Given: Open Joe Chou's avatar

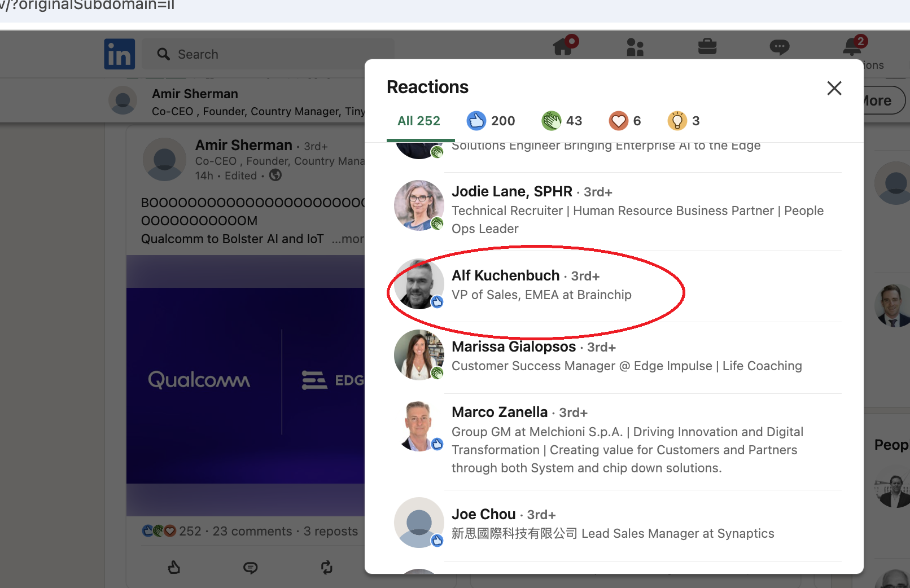Looking at the screenshot, I should click(419, 523).
